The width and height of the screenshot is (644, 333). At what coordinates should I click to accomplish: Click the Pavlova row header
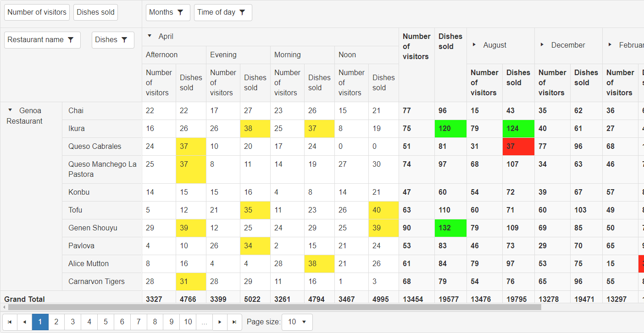pos(102,246)
